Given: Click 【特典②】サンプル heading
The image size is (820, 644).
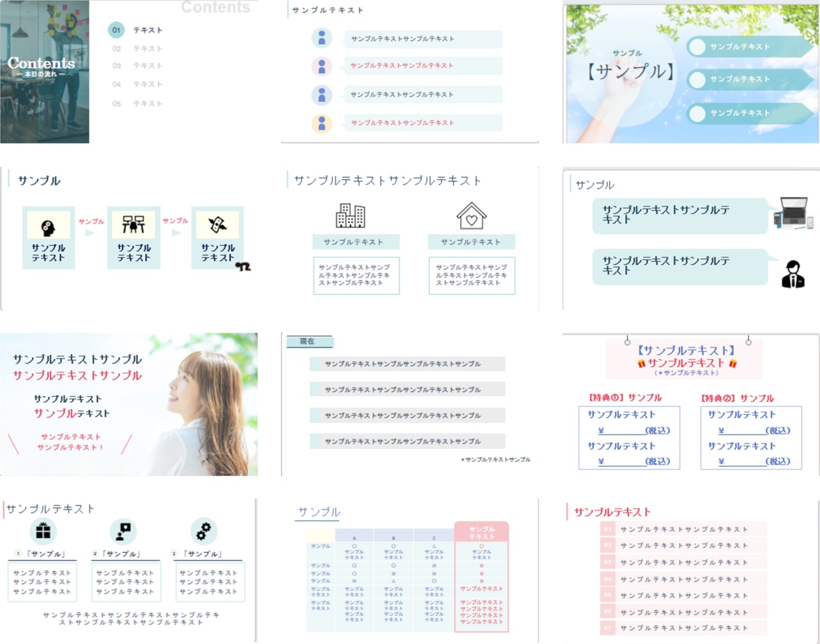Looking at the screenshot, I should point(737,398).
